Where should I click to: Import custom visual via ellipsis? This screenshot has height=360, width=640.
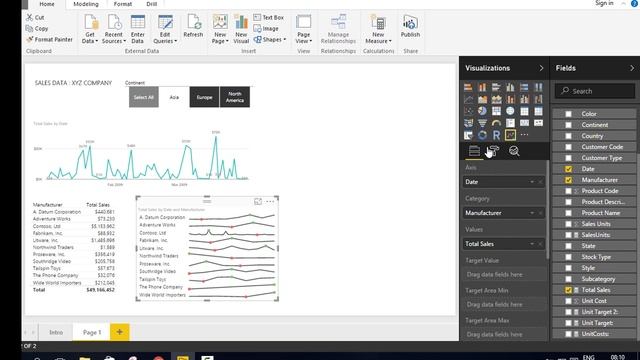click(x=524, y=135)
